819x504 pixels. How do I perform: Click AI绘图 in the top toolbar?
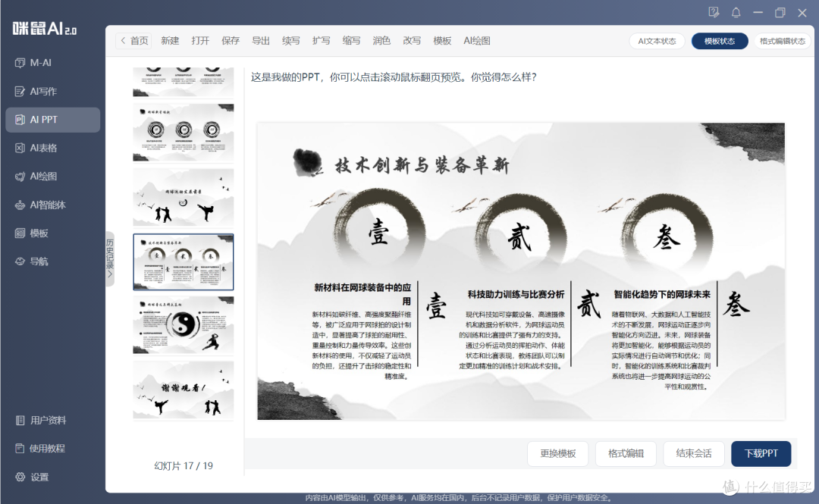pos(477,41)
